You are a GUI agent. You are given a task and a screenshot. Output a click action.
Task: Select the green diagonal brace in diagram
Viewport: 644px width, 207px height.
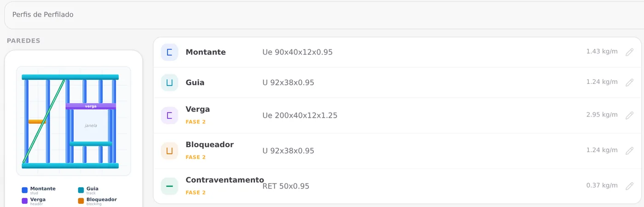tap(44, 121)
